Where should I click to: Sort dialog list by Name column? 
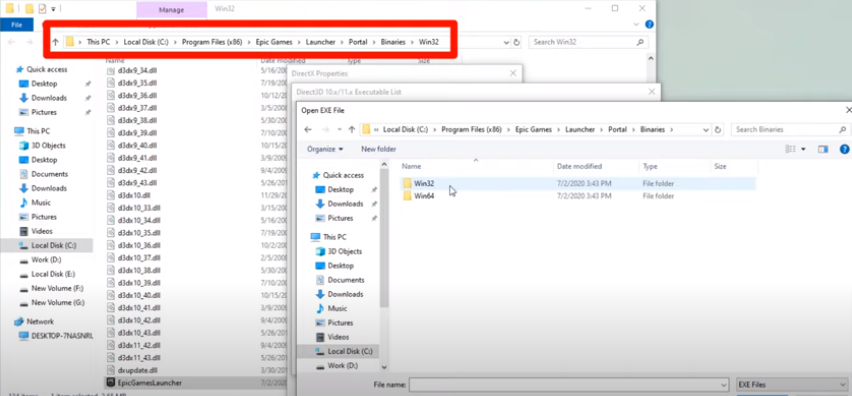(x=411, y=166)
